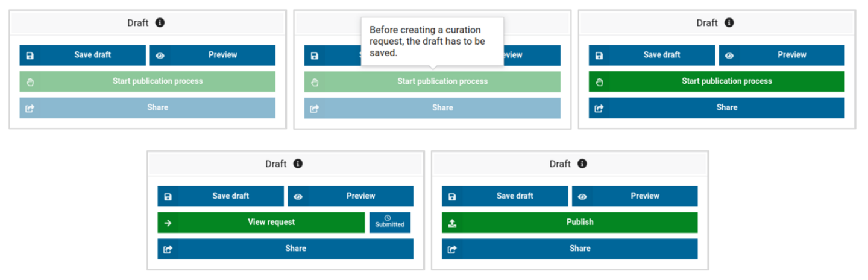
Task: Click the Submitted status badge
Action: pyautogui.click(x=389, y=223)
